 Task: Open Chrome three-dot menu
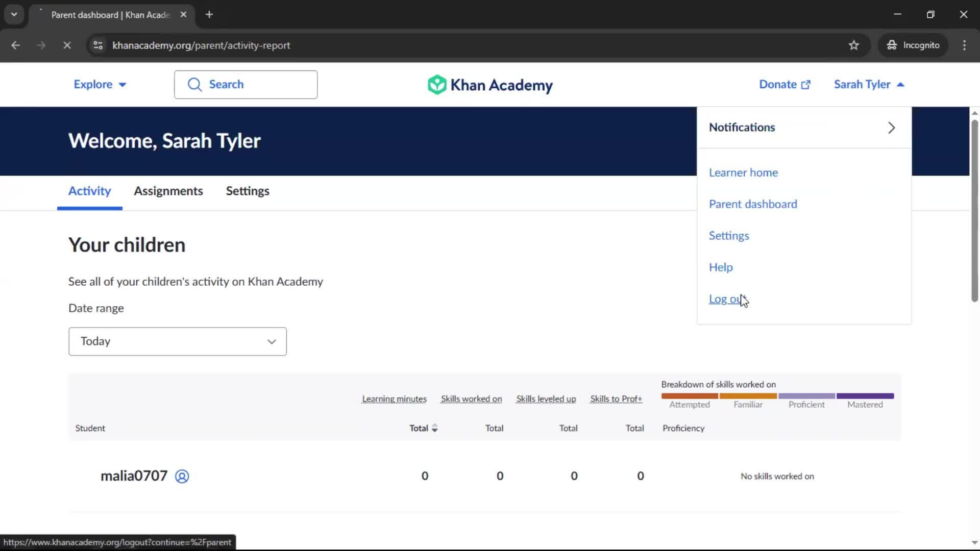(964, 45)
